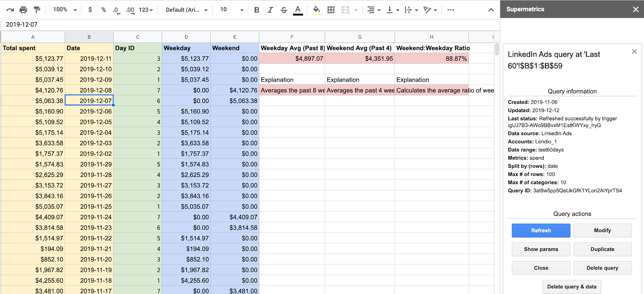644x294 pixels.
Task: Toggle bold formatting
Action: tap(257, 10)
